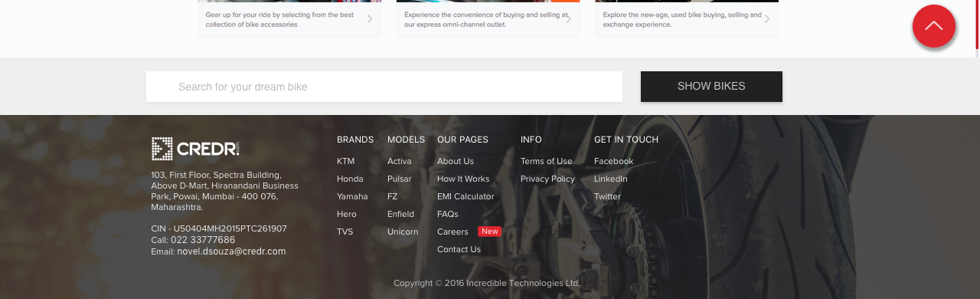980x299 pixels.
Task: Click the INFO column heading
Action: (531, 140)
